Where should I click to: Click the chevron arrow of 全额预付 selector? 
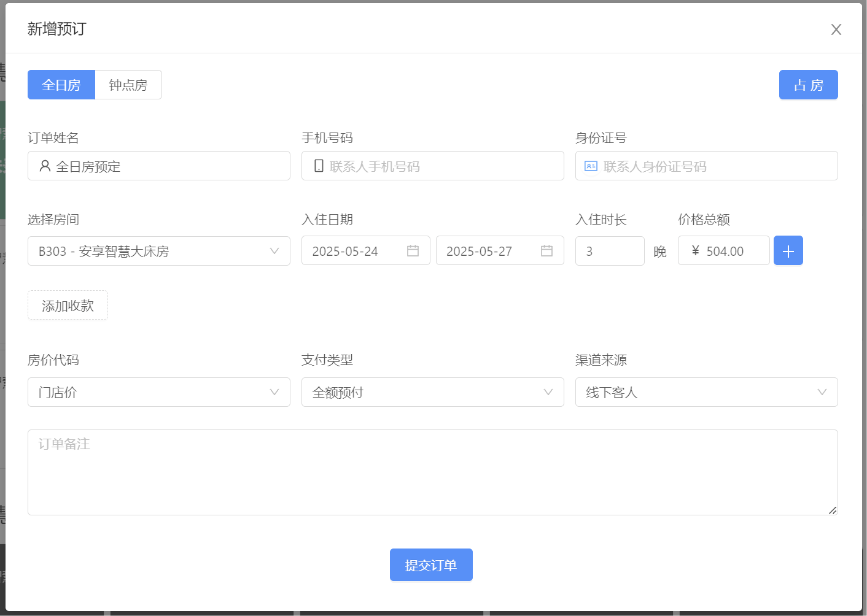tap(548, 392)
